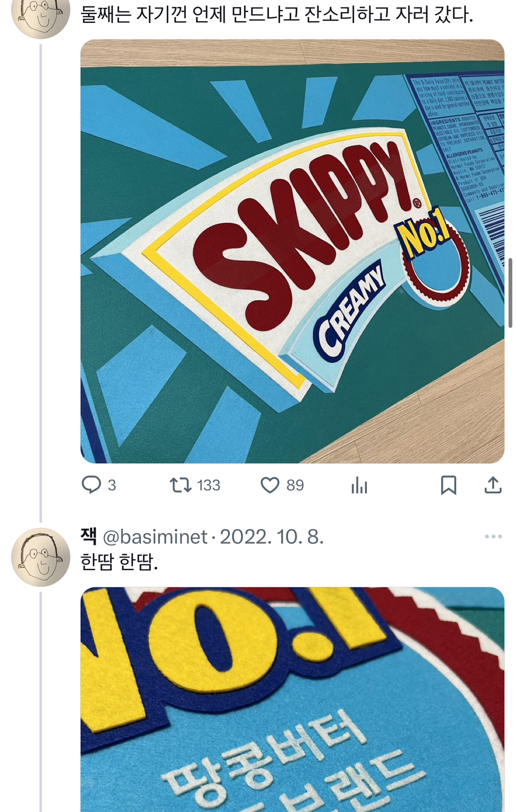Click the 133 retweet count
516x812 pixels.
[x=208, y=485]
